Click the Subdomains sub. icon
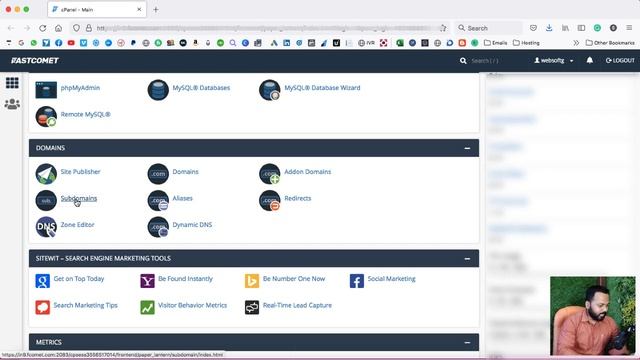 46,200
